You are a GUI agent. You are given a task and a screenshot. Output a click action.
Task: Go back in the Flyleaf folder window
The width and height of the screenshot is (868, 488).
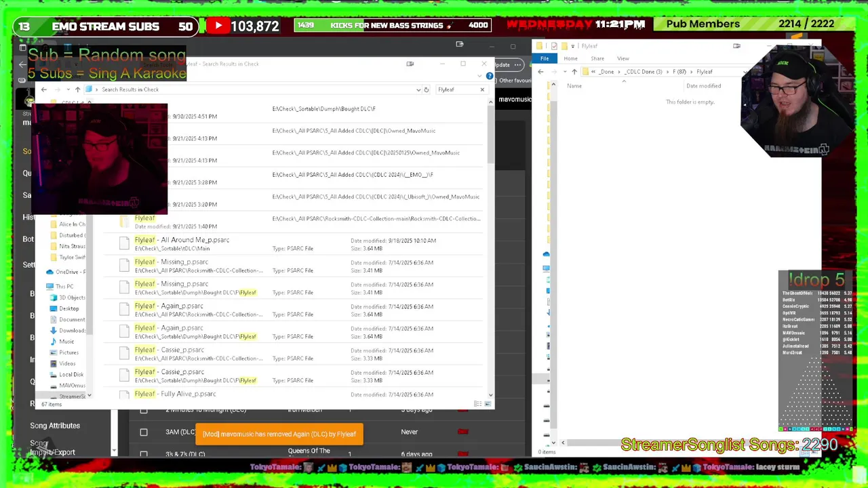point(540,72)
